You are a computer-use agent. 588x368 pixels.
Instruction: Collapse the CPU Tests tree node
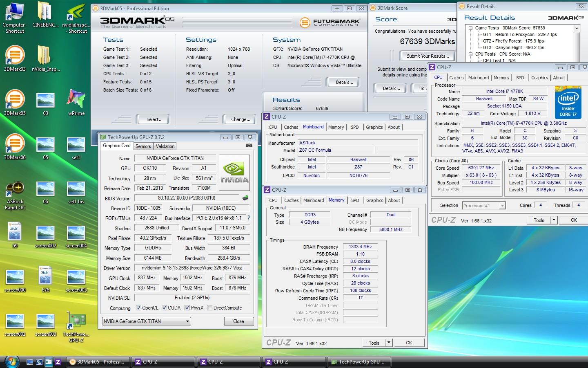[x=471, y=54]
